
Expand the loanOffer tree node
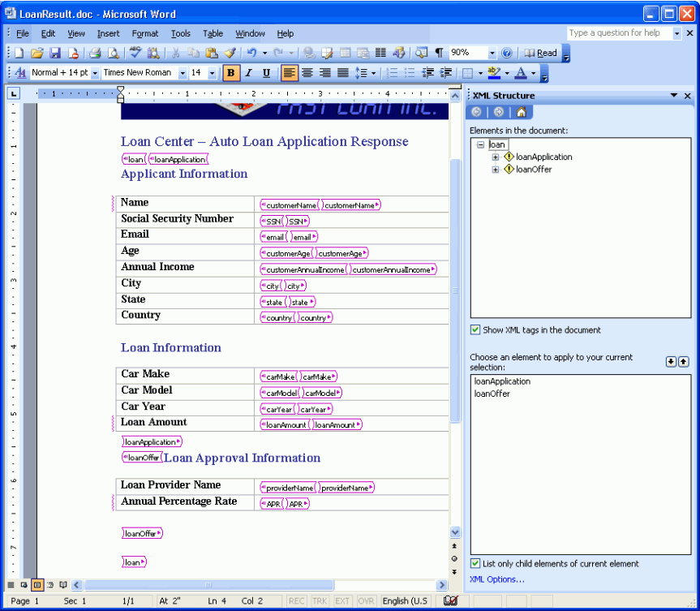(495, 170)
